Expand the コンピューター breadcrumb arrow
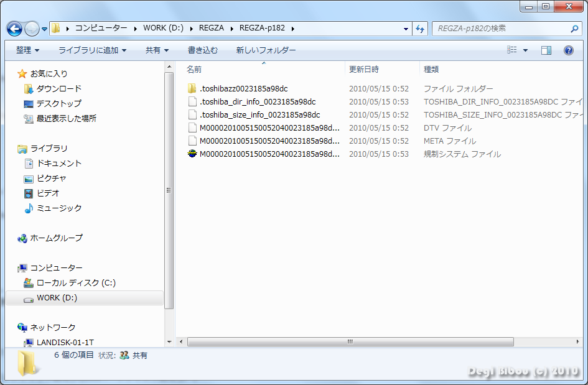The width and height of the screenshot is (588, 385). point(136,29)
